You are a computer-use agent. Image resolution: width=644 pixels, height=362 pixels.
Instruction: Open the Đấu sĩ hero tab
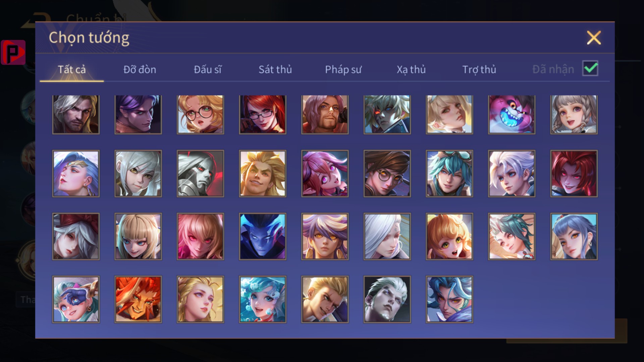pyautogui.click(x=208, y=70)
